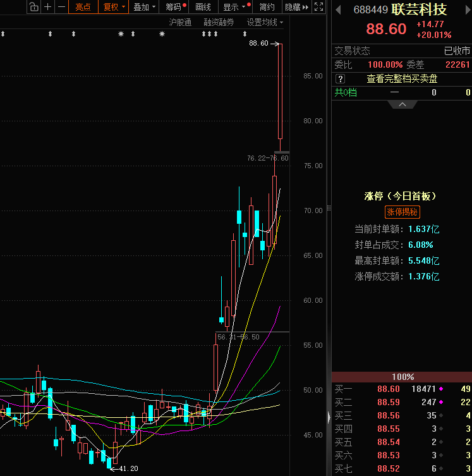Switch to 简约 simple mode
This screenshot has width=472, height=476.
pos(267,7)
